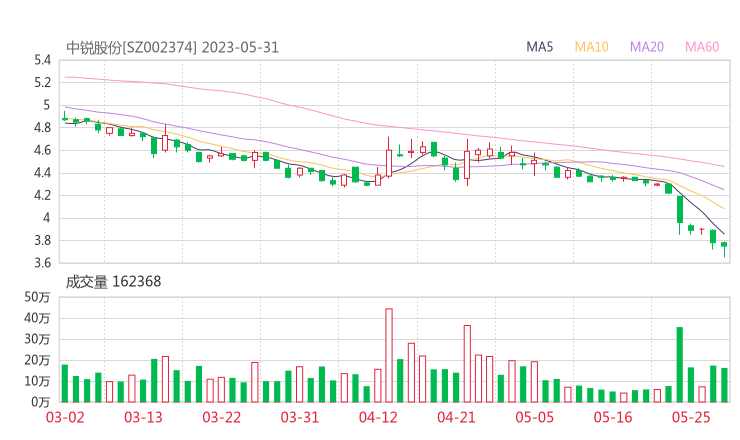Click the 4.2 price axis label
Screen dimensions: 740x440
coord(42,195)
